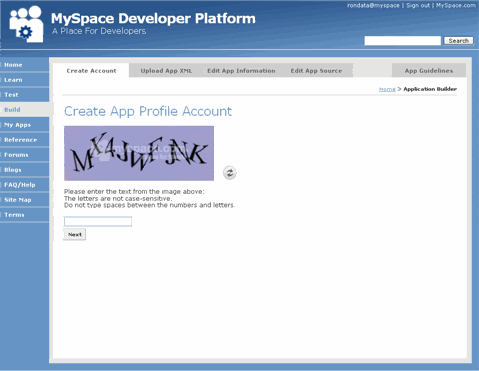Click the Search button
The image size is (479, 371).
click(459, 41)
